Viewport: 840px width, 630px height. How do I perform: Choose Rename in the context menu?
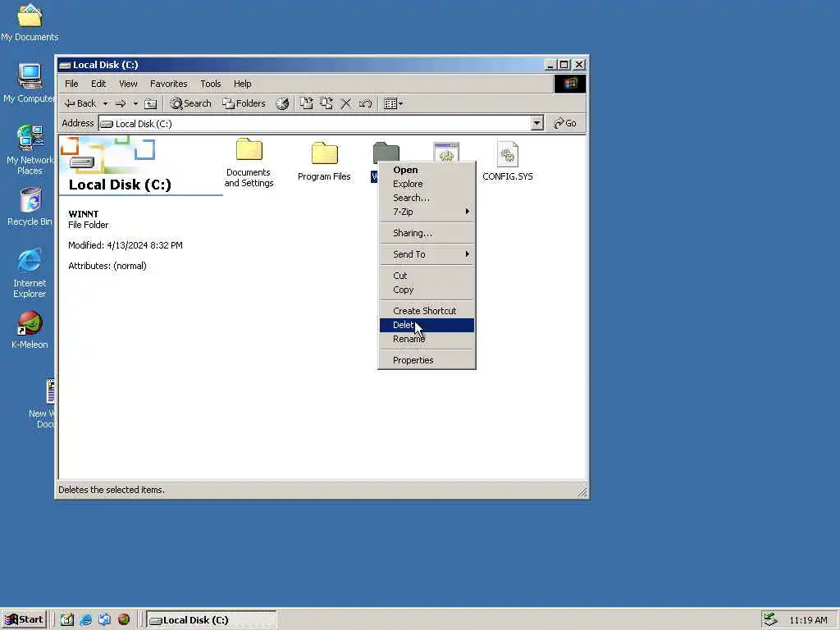point(427,339)
